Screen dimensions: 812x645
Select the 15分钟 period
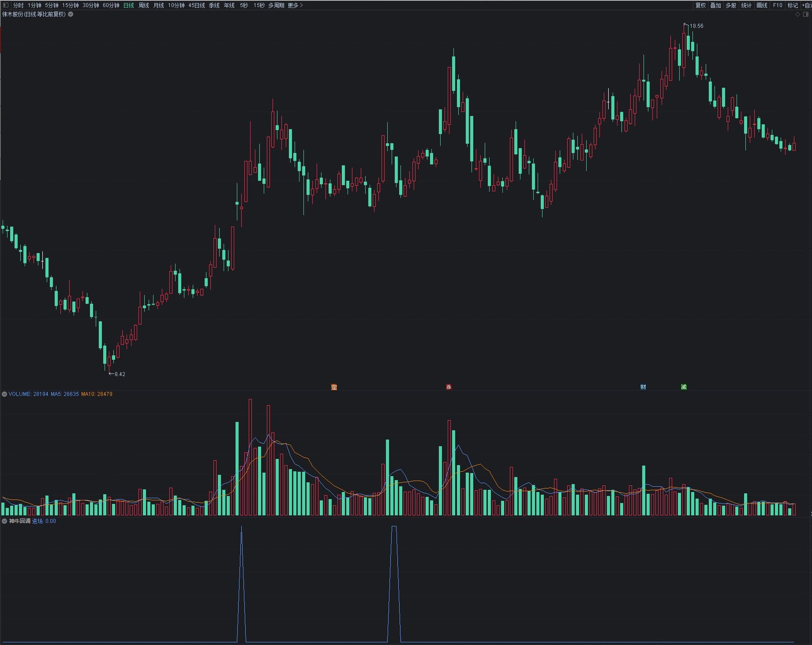pos(71,5)
